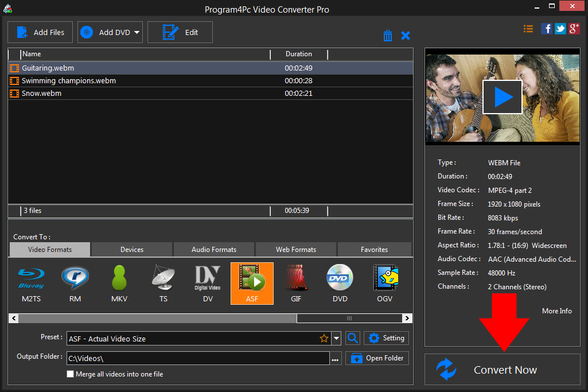Enable Merge all videos into one file
This screenshot has width=588, height=392.
click(x=70, y=374)
